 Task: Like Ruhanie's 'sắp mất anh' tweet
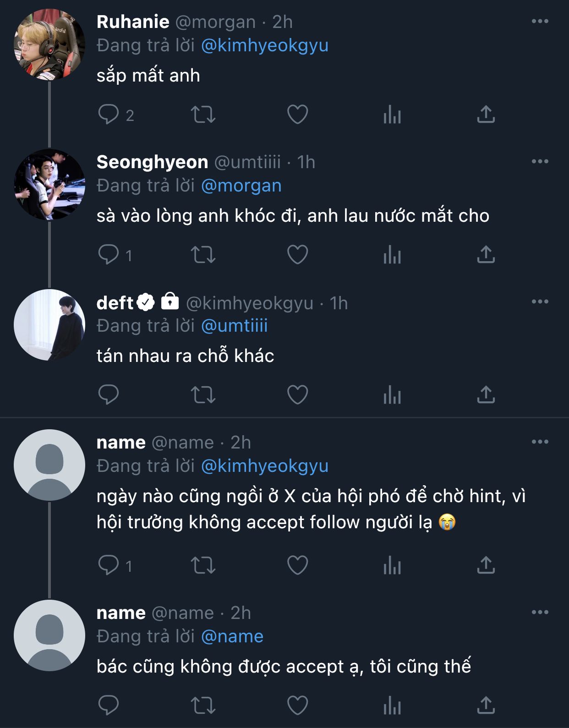tap(297, 115)
